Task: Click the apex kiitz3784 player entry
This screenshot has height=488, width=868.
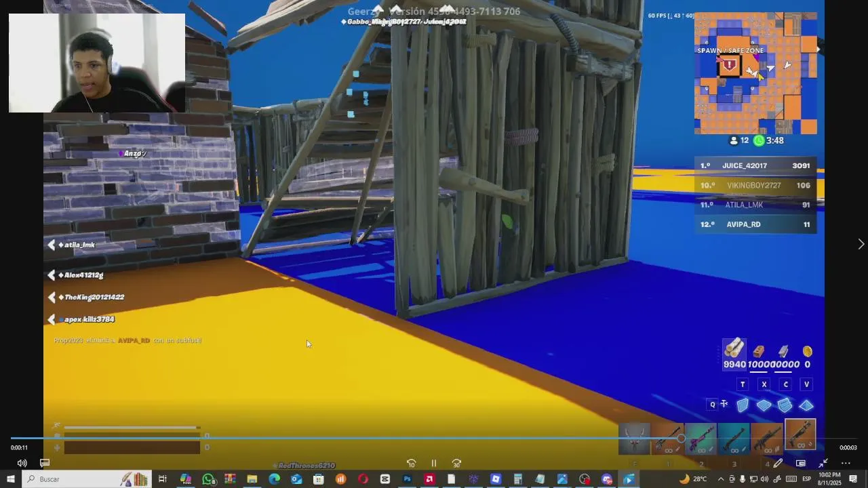Action: pyautogui.click(x=81, y=319)
